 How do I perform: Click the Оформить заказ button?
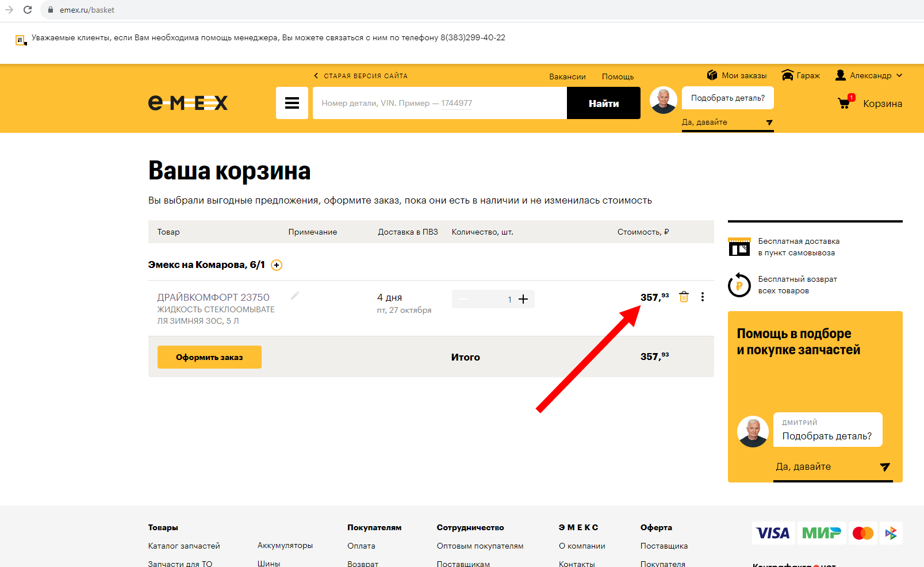pos(209,357)
